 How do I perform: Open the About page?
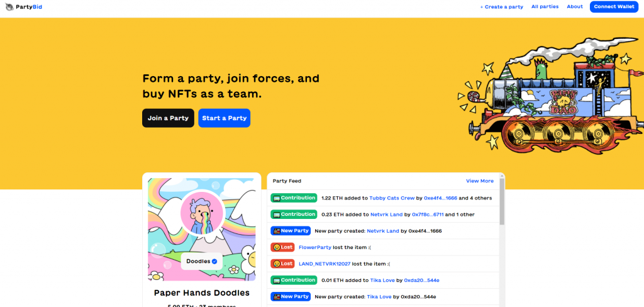[575, 6]
